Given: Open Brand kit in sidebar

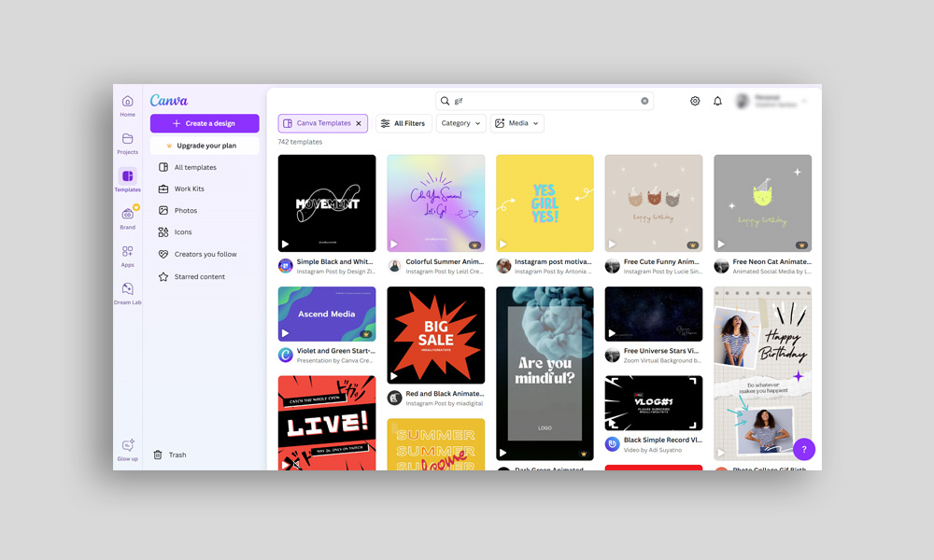Looking at the screenshot, I should (x=128, y=215).
